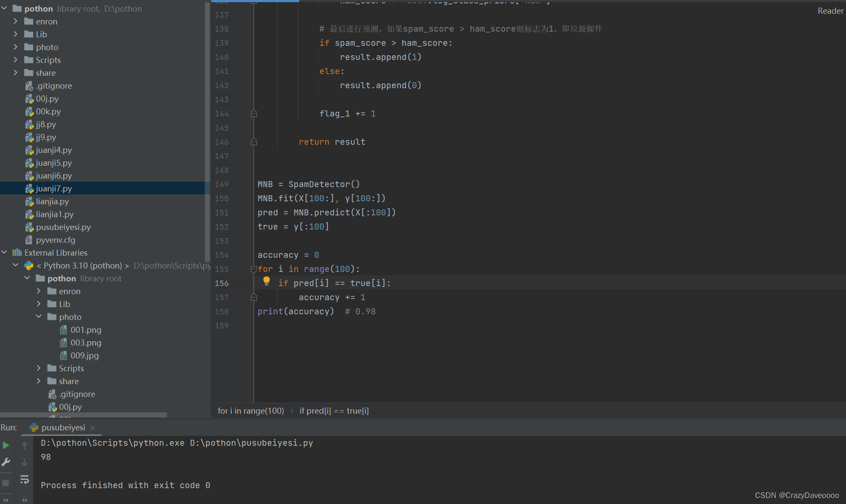Expand the top-level Scripts folder

click(15, 60)
